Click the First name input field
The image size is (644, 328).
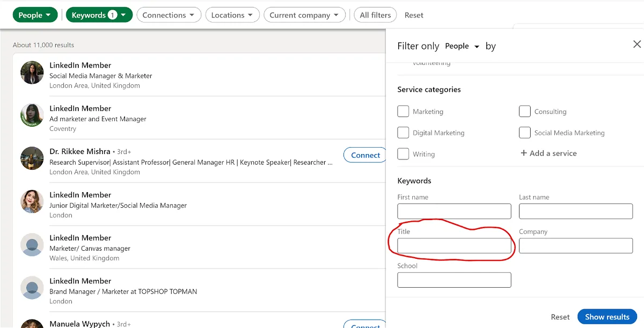pyautogui.click(x=454, y=211)
